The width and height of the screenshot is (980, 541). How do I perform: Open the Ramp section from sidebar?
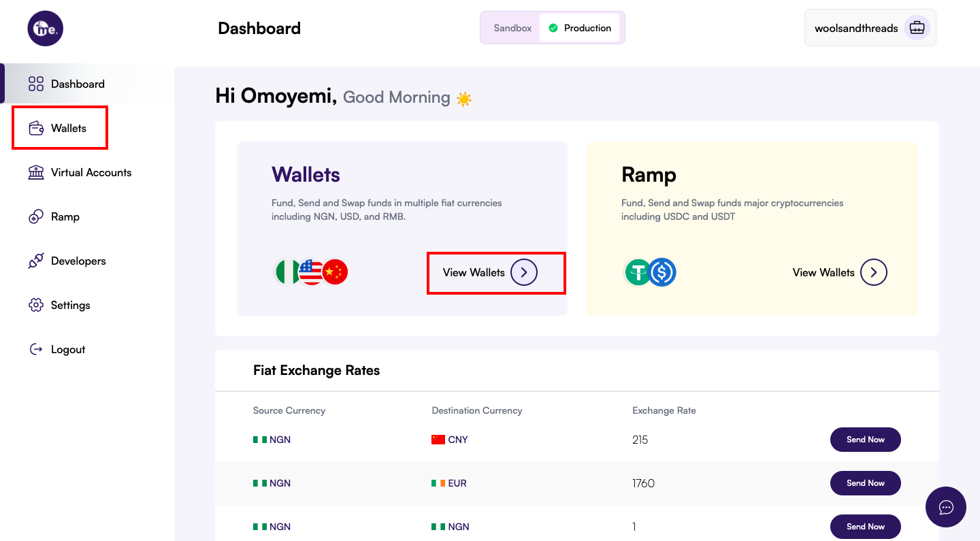tap(35, 216)
